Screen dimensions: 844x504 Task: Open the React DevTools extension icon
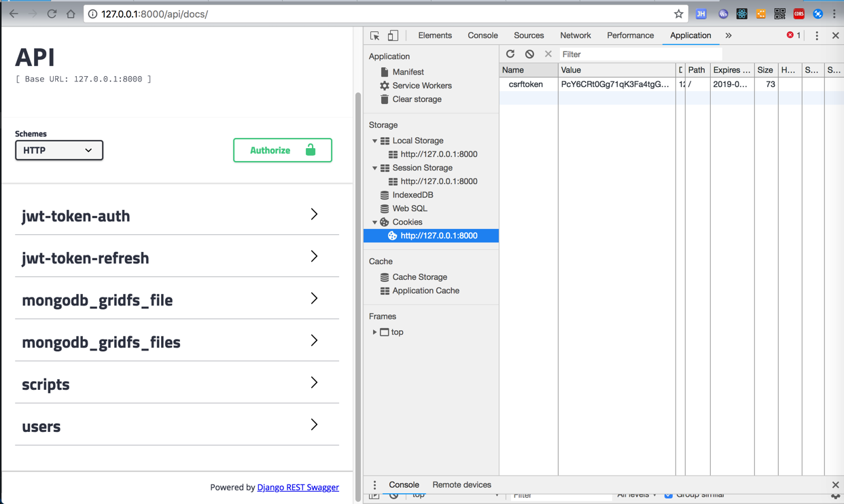pyautogui.click(x=742, y=14)
